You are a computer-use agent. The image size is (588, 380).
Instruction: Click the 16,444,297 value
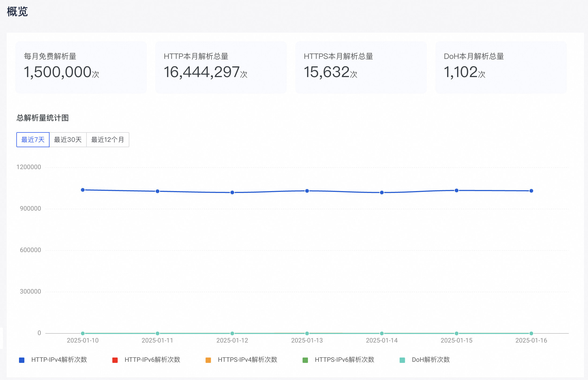click(x=202, y=72)
